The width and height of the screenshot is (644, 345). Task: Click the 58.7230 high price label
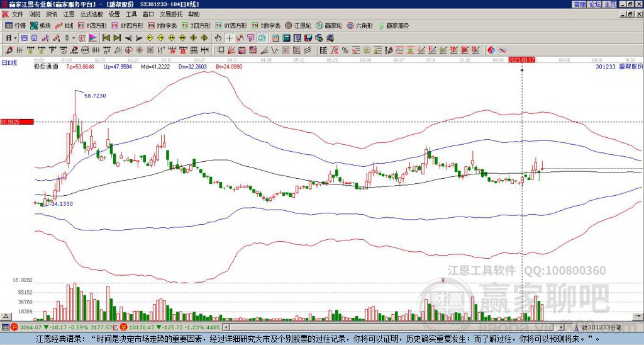click(95, 96)
